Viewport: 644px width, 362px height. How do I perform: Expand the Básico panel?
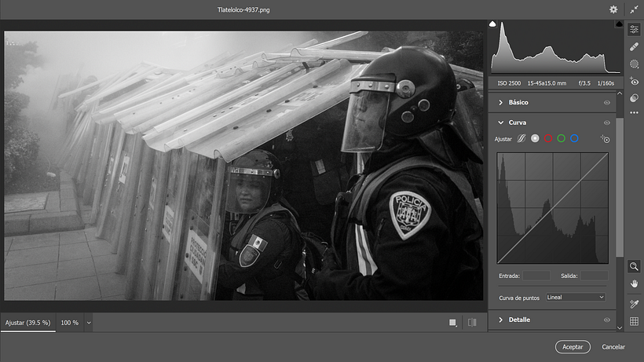(501, 102)
